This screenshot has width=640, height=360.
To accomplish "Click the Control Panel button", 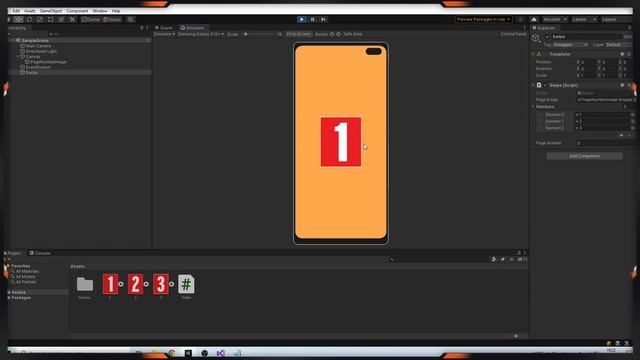I will point(513,34).
